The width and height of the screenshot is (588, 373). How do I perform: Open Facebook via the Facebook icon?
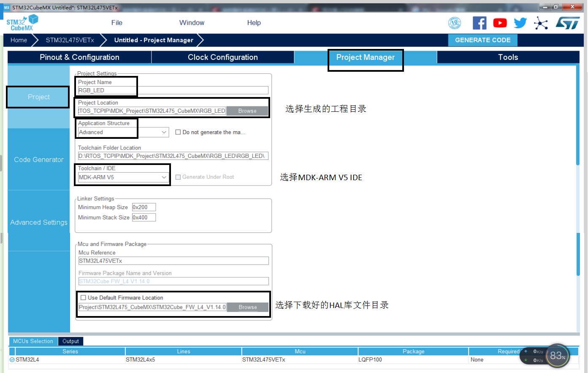pyautogui.click(x=480, y=23)
